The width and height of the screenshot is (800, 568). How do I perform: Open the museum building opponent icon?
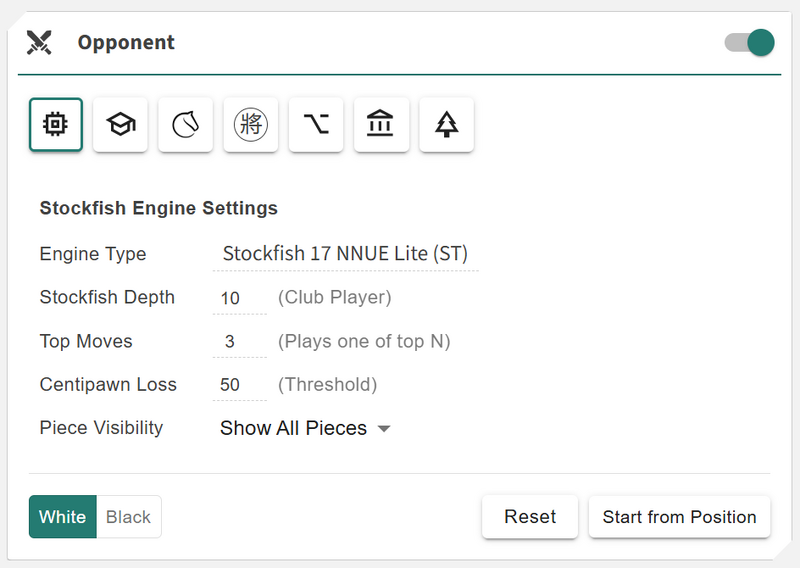[381, 124]
